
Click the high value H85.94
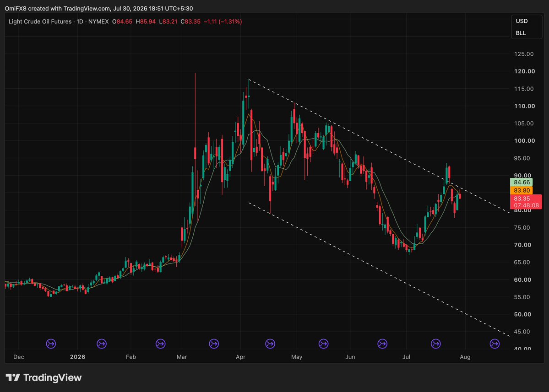click(146, 21)
